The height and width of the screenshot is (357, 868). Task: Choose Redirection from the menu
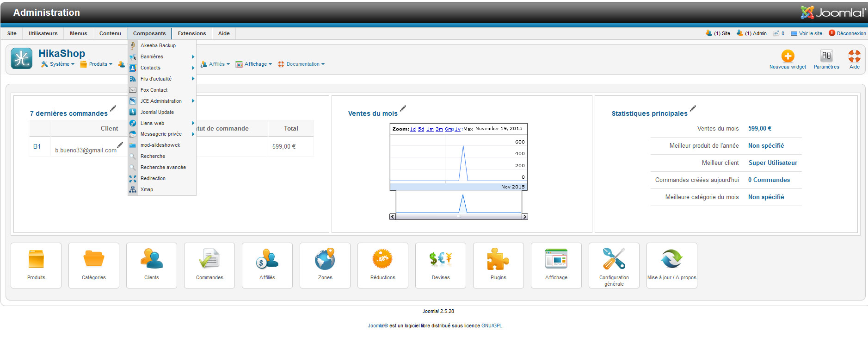click(162, 178)
